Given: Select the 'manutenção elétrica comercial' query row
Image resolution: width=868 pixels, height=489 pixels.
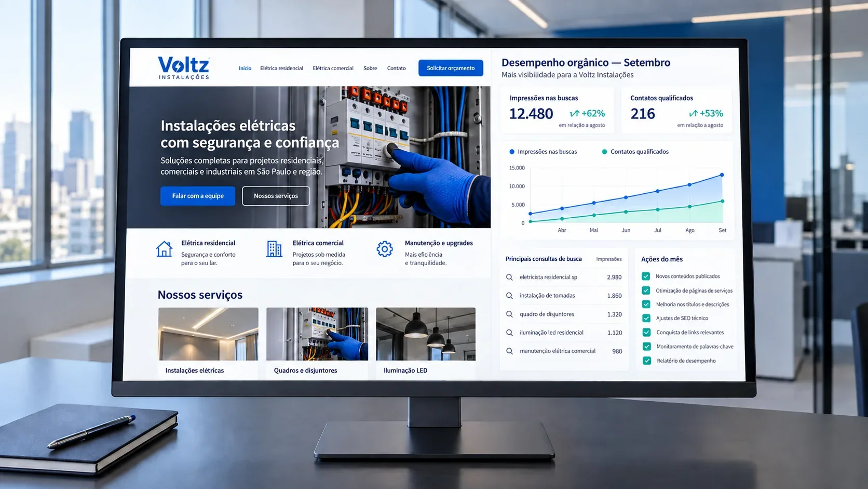Looking at the screenshot, I should pos(564,351).
